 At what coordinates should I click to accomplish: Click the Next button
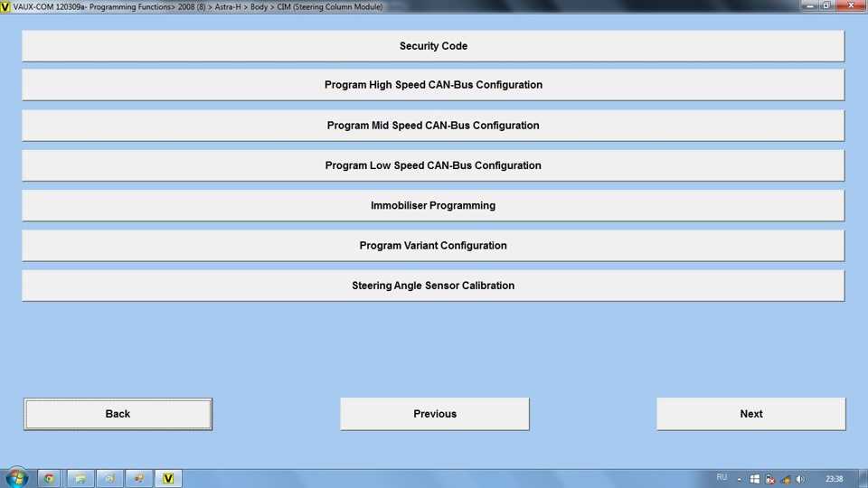click(750, 414)
